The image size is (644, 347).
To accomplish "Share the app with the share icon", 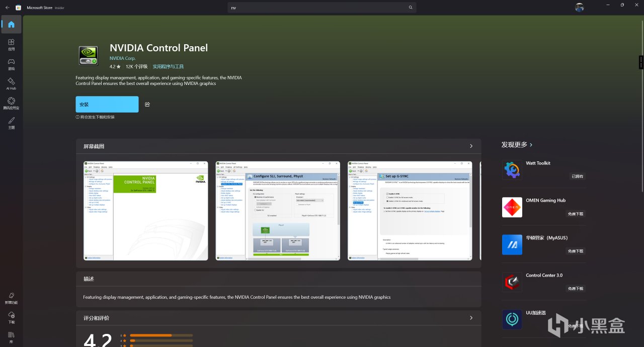I will (x=147, y=104).
